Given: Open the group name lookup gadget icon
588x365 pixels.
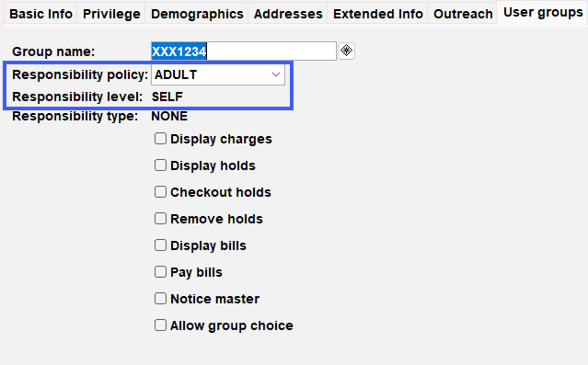Looking at the screenshot, I should tap(346, 51).
